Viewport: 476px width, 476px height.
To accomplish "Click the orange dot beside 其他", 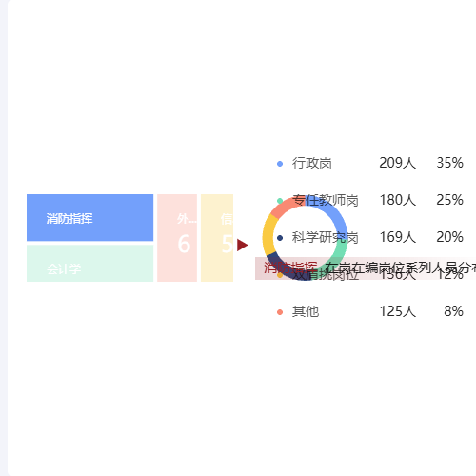I will click(280, 312).
